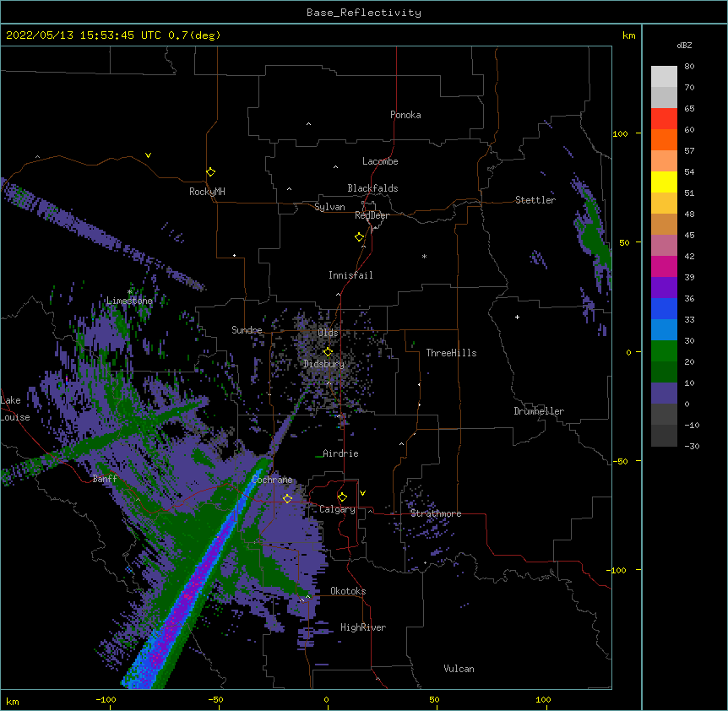Click the Olds town label
Screen dimensions: 728x711
point(328,333)
